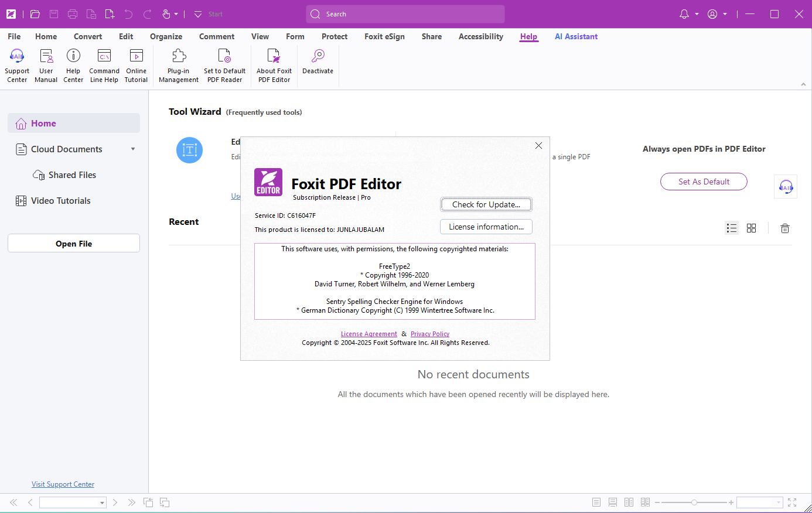The width and height of the screenshot is (812, 513).
Task: Open page number dropdown in status bar
Action: (102, 502)
